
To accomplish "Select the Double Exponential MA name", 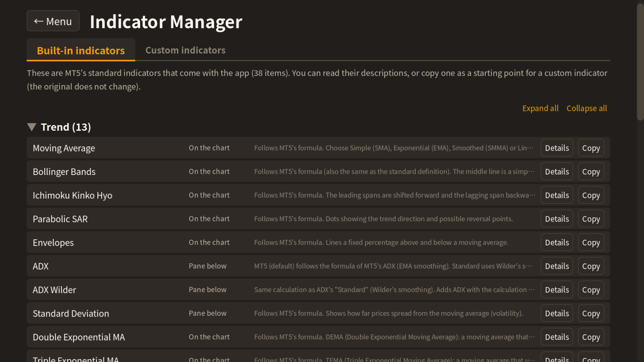I will pos(79,337).
